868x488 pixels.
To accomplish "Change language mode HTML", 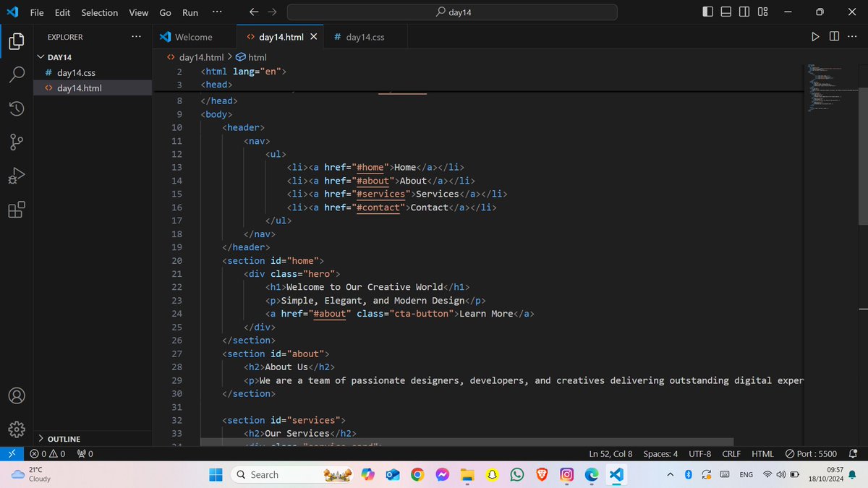I will pos(762,453).
